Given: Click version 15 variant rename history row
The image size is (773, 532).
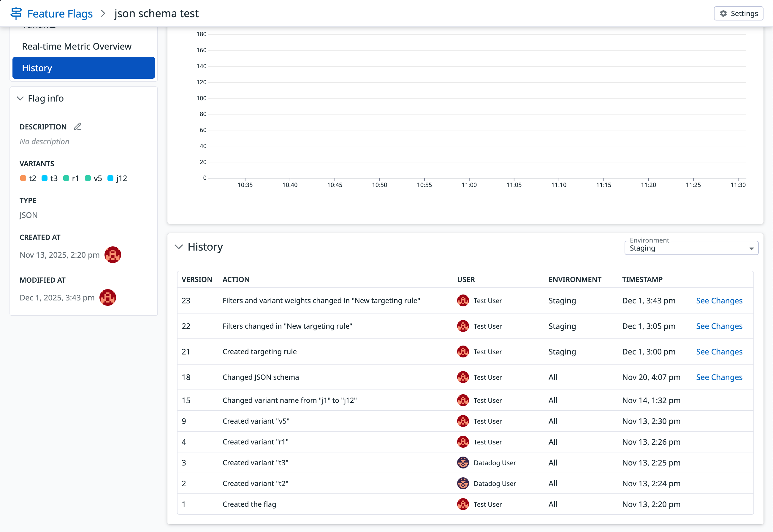Looking at the screenshot, I should tap(289, 400).
